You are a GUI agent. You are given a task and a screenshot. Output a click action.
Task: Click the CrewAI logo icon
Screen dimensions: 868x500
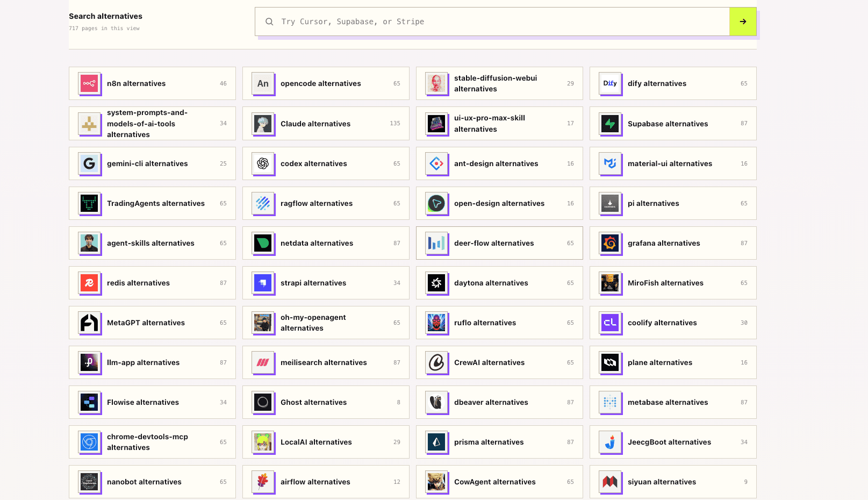[x=436, y=362]
